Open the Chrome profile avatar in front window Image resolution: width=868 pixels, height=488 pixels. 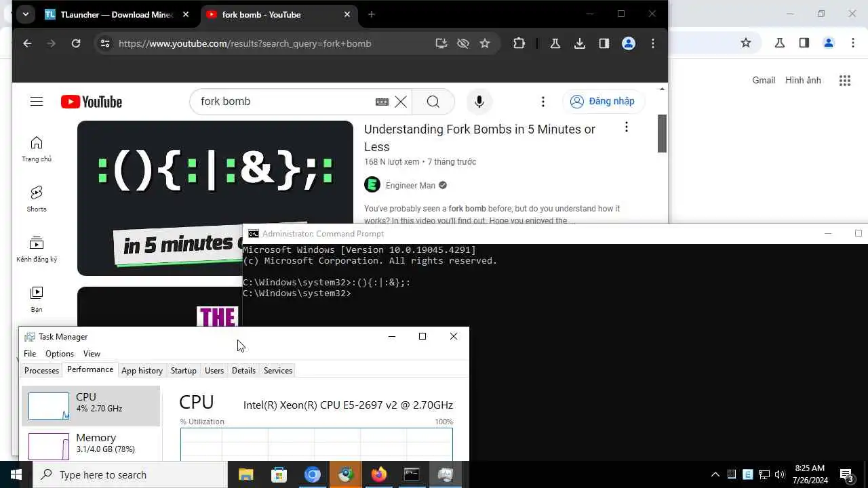point(629,43)
